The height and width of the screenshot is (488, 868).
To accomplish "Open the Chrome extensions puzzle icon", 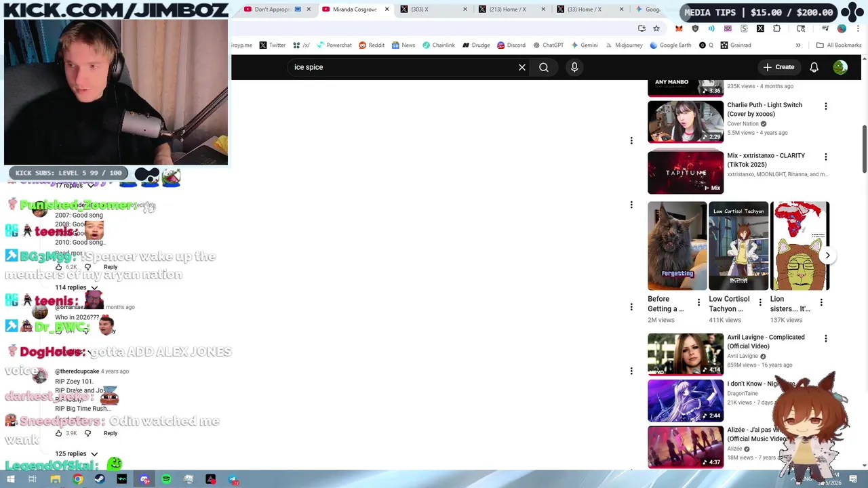I will pos(776,28).
